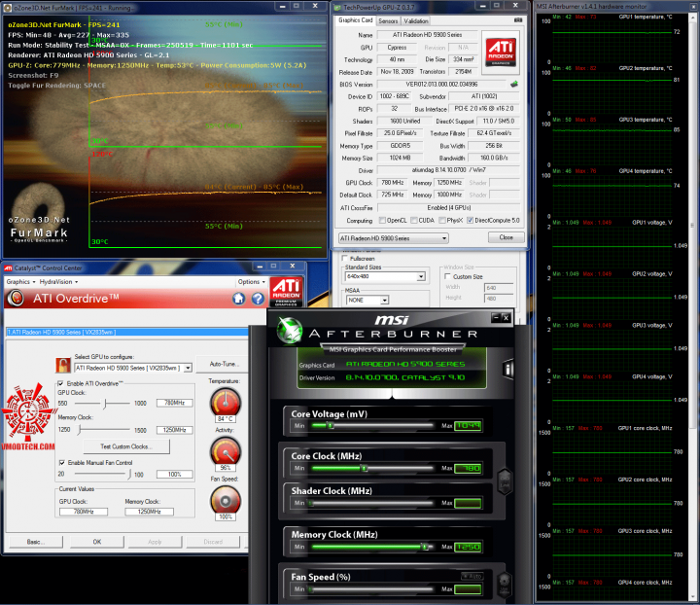700x605 pixels.
Task: Open the Help question-mark icon in Catalyst
Action: (258, 299)
